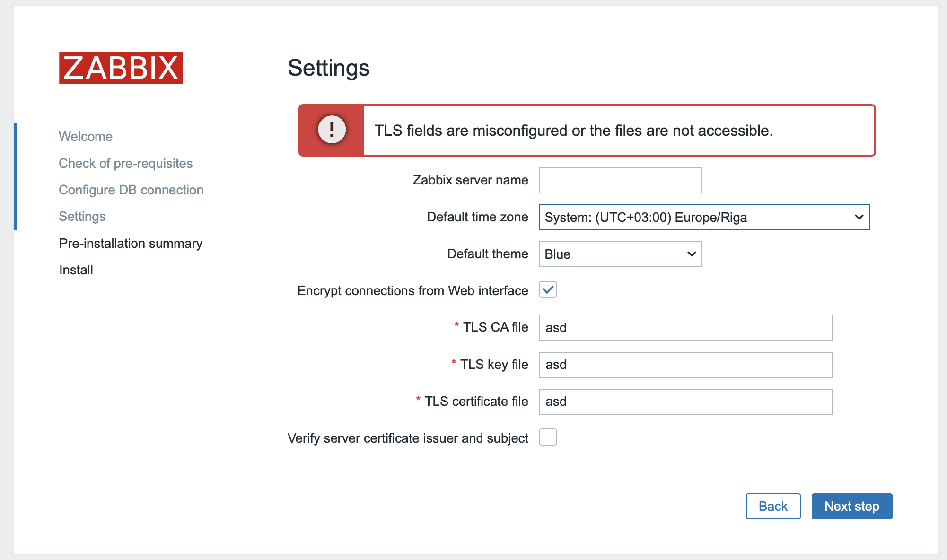Click the 'Verify server certificate issuer and subject' label
This screenshot has width=947, height=560.
(x=408, y=438)
